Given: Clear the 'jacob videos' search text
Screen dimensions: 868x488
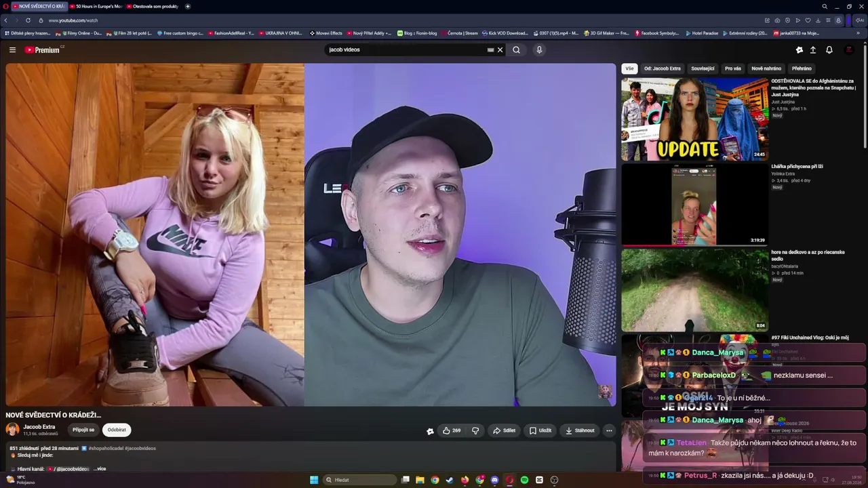Looking at the screenshot, I should pyautogui.click(x=500, y=49).
